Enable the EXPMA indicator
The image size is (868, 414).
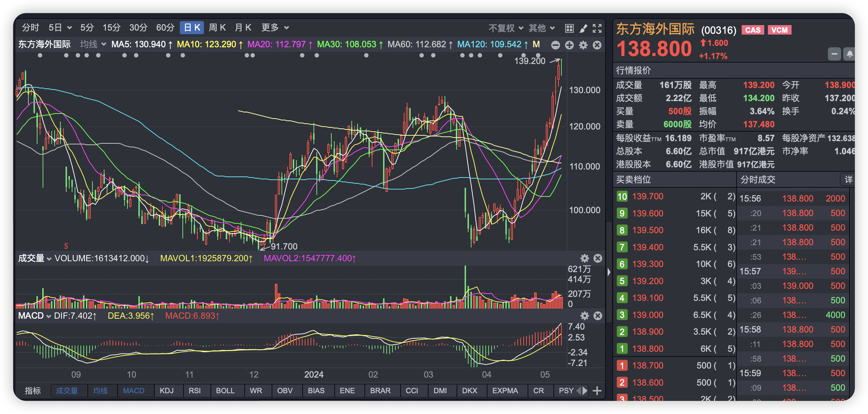point(505,391)
